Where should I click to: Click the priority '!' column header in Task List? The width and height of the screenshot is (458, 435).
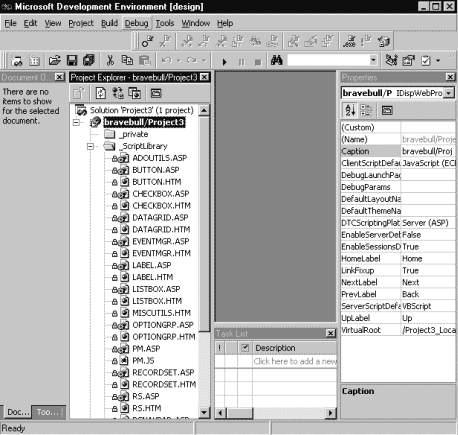click(x=219, y=348)
